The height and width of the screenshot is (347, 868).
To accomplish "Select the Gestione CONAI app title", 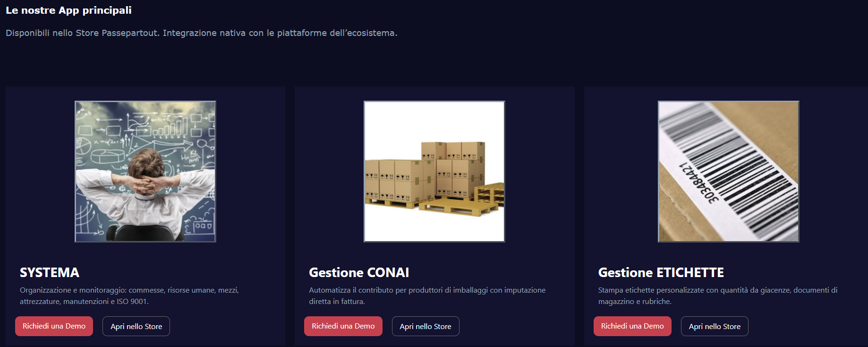I will point(359,273).
